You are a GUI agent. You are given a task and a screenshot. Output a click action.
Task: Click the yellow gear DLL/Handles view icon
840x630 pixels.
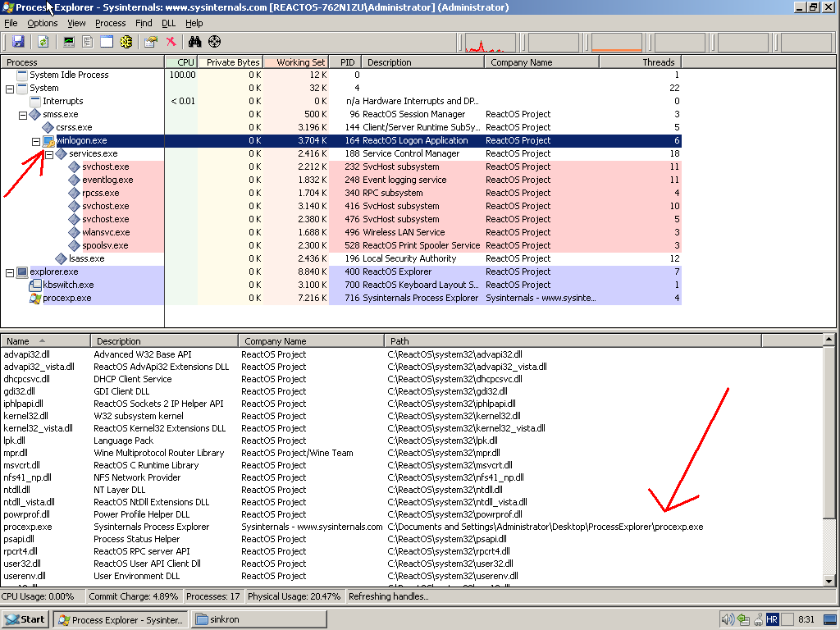(x=126, y=42)
